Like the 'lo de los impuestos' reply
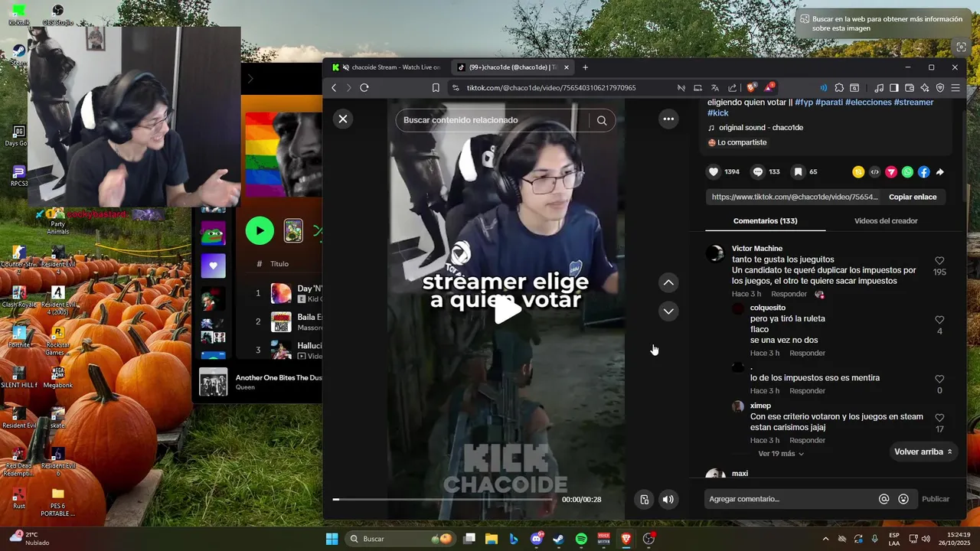The height and width of the screenshot is (551, 980). point(939,379)
